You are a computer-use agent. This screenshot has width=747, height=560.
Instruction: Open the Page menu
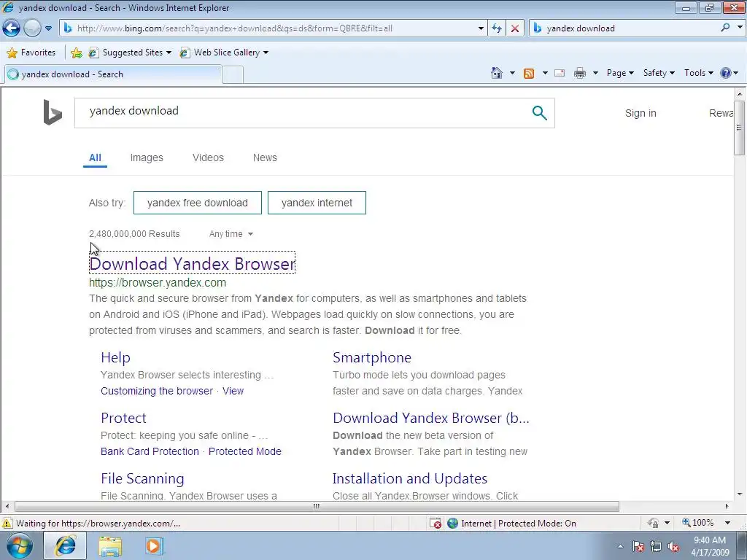[620, 73]
